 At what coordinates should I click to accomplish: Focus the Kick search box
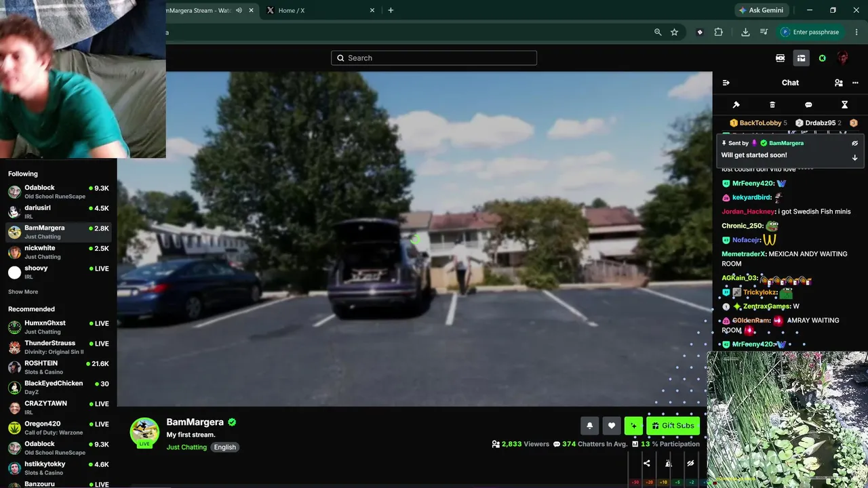[x=434, y=58]
